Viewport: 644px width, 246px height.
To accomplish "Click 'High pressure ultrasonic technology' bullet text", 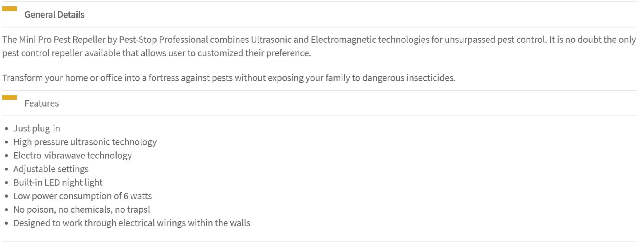I will (x=85, y=142).
